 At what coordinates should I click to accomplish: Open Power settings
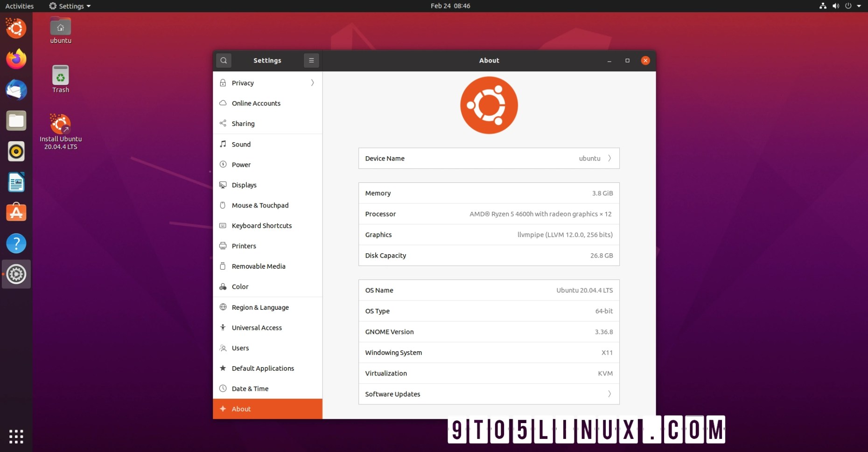[267, 165]
